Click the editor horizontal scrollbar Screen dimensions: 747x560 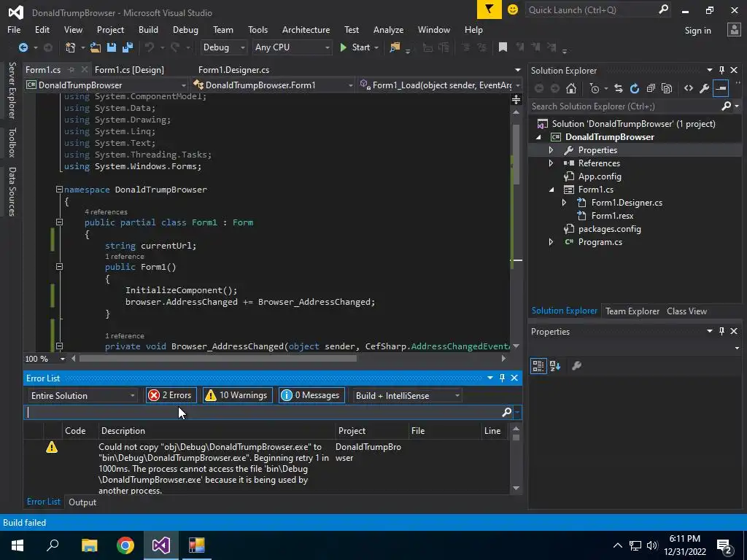click(217, 359)
